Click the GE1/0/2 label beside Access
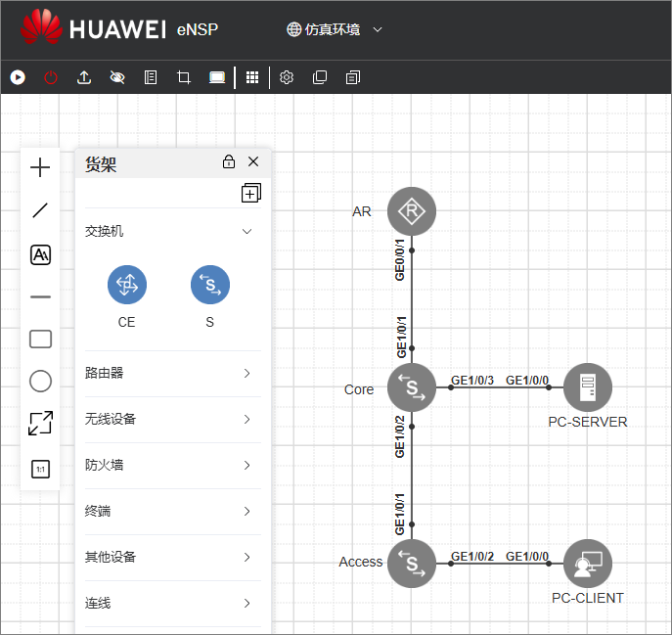This screenshot has height=635, width=672. click(472, 557)
